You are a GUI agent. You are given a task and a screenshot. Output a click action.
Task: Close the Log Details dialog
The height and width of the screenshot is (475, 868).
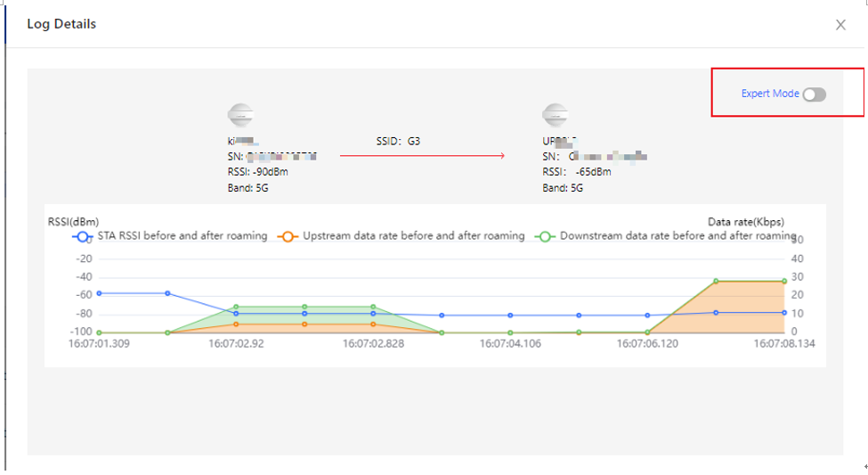(x=840, y=25)
